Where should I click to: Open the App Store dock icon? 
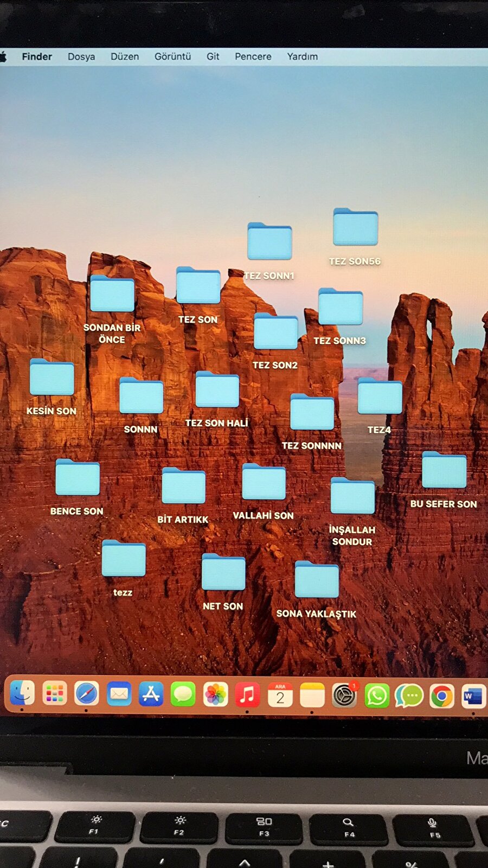(x=151, y=694)
